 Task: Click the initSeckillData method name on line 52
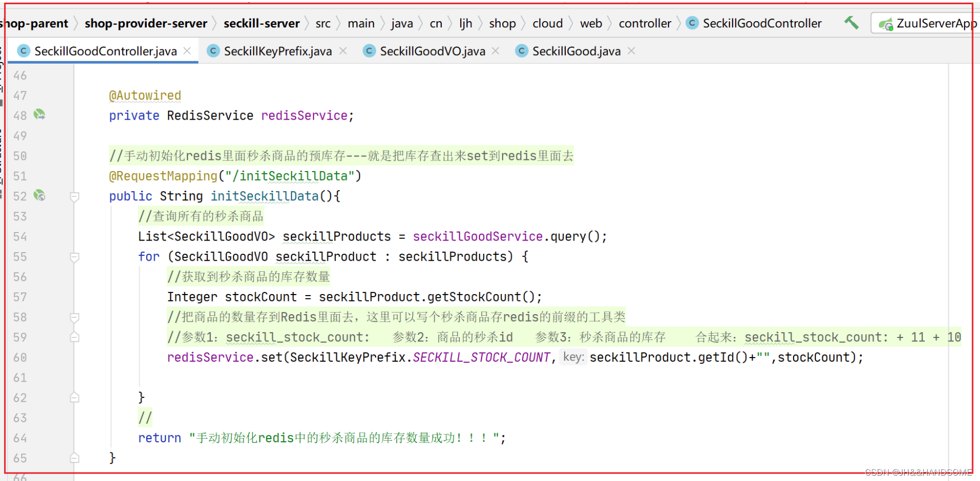click(265, 196)
